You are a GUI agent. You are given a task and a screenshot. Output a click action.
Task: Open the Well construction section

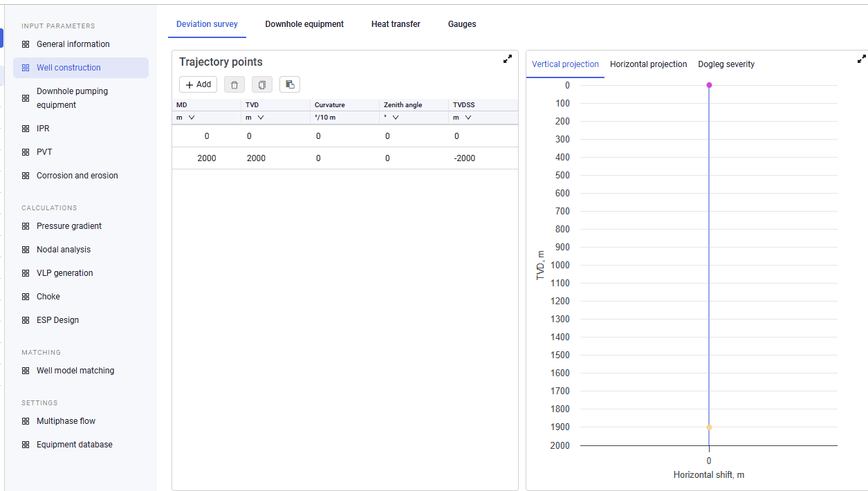click(81, 68)
